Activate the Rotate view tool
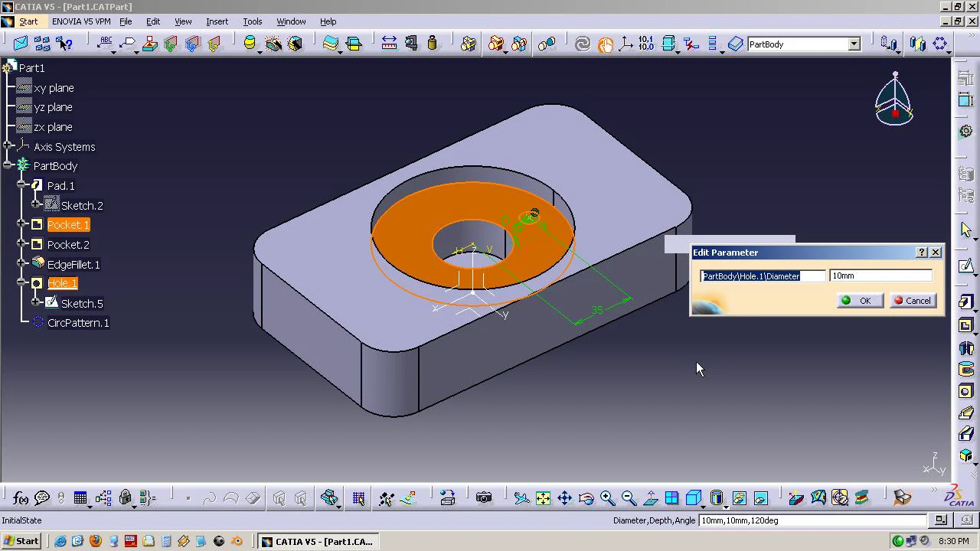The image size is (980, 551). 586,498
